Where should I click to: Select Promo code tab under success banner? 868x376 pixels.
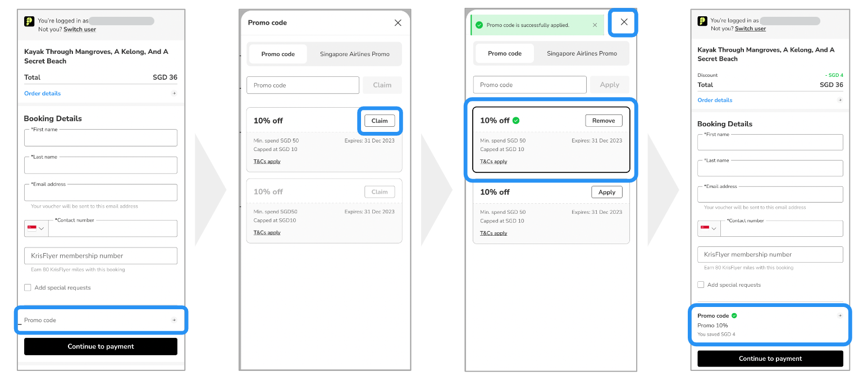tap(504, 54)
